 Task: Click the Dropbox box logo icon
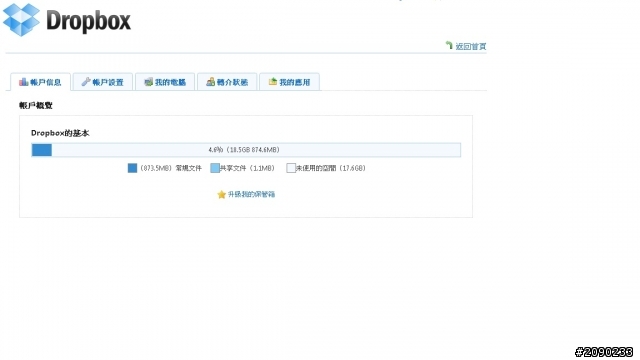21,20
